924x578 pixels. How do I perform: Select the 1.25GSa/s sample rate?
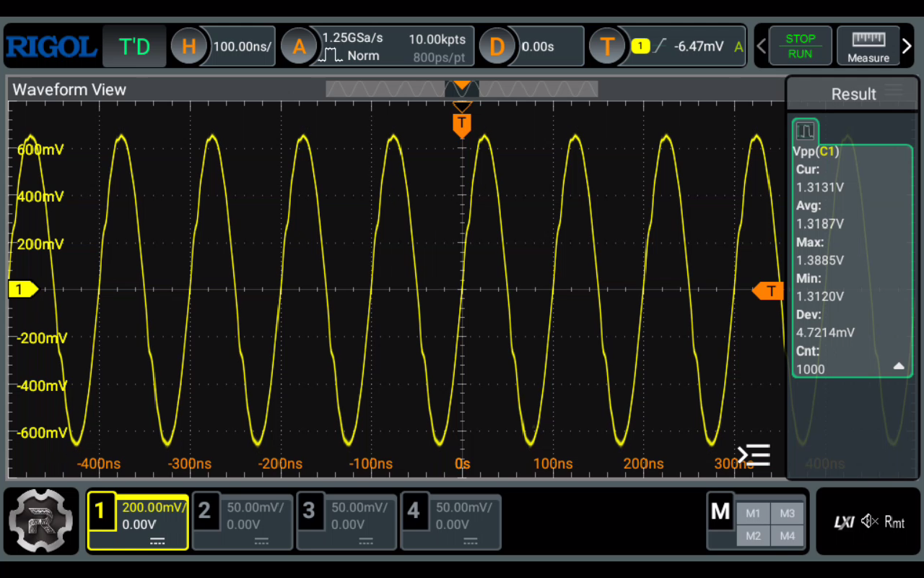point(352,38)
